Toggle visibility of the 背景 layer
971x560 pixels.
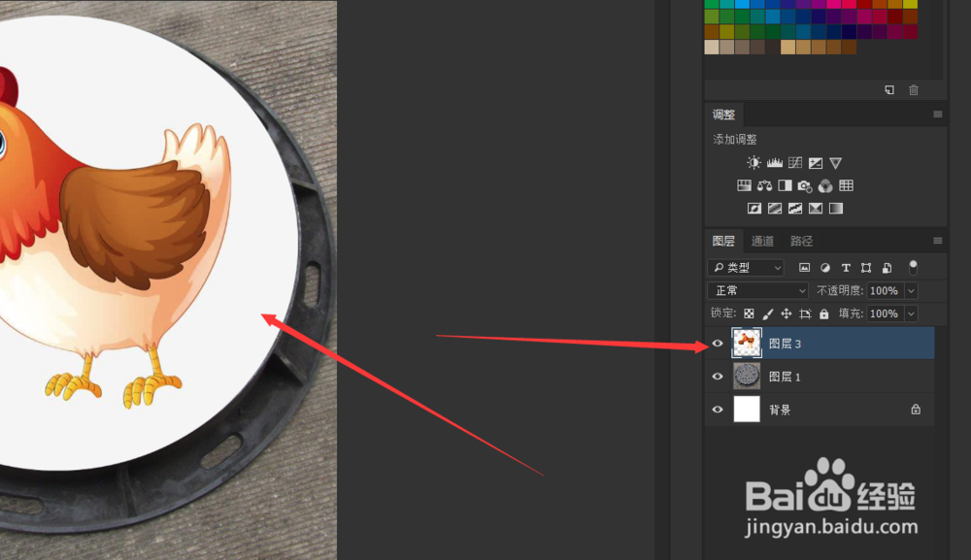[718, 409]
